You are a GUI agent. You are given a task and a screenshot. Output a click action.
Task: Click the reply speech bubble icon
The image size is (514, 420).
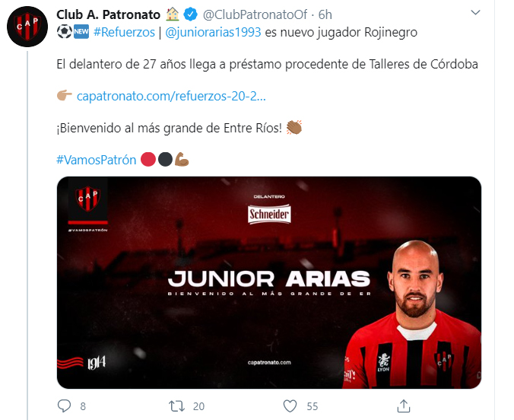click(64, 406)
